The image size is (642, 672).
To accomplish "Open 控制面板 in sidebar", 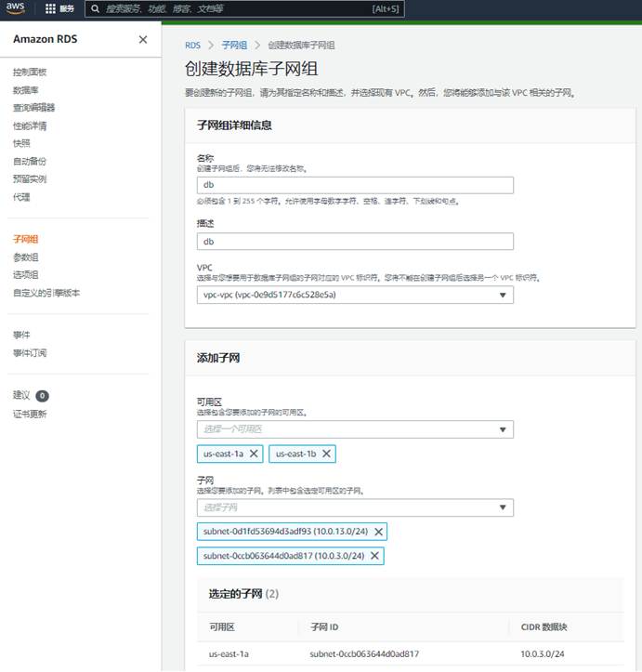I will 30,72.
